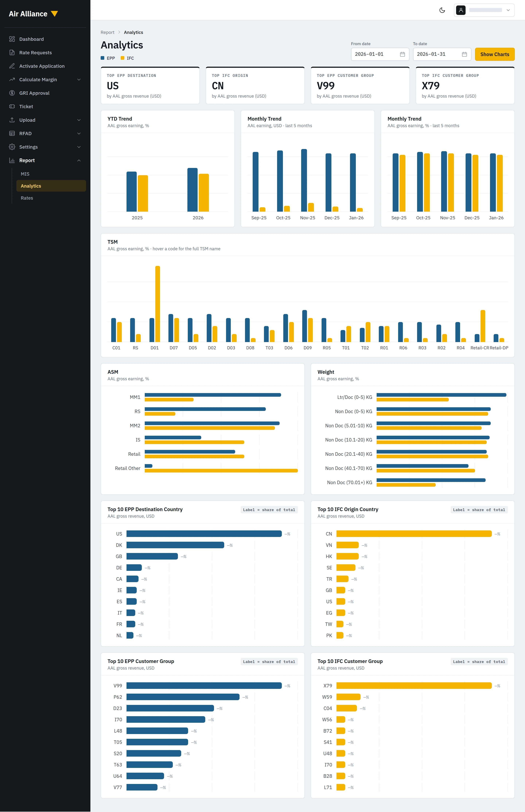This screenshot has width=525, height=812.
Task: Open the Analytics report item
Action: point(51,186)
